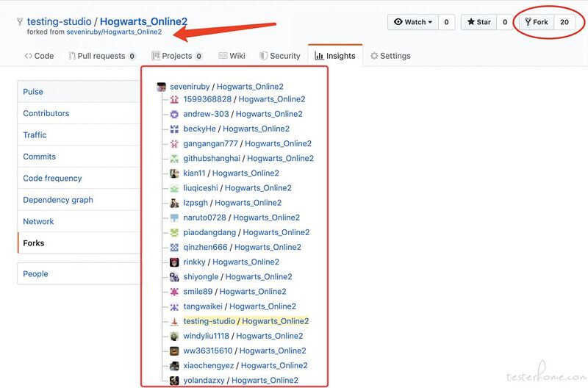Screen dimensions: 588x388
Task: Open seveniruby's Hogwarts_Online2 repo link in fork tree
Action: tap(250, 87)
